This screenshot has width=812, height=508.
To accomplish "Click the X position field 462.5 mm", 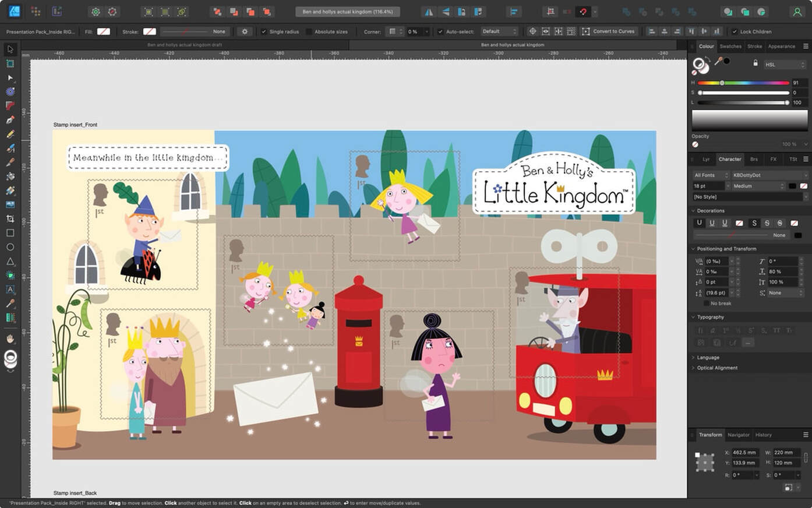I will [745, 453].
